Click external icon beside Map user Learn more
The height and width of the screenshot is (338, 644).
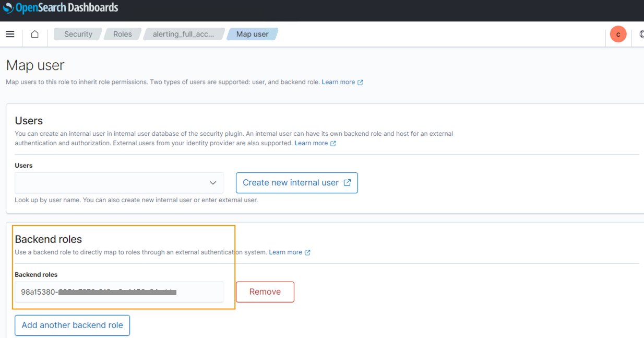[360, 83]
